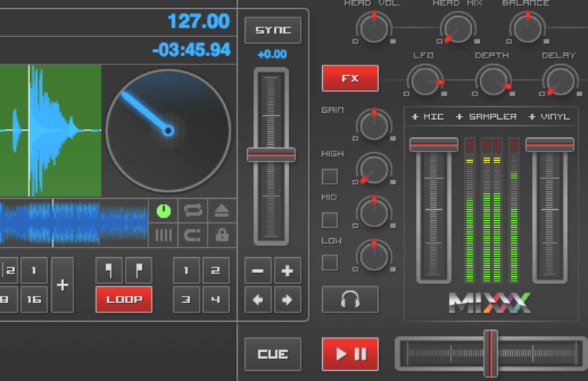Click the green quantize knob icon

[x=163, y=211]
